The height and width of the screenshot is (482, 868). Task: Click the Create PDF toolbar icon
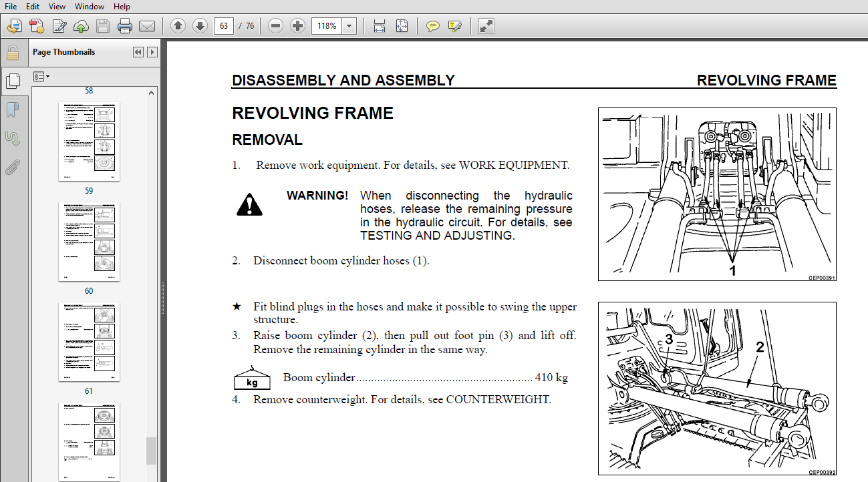click(37, 26)
